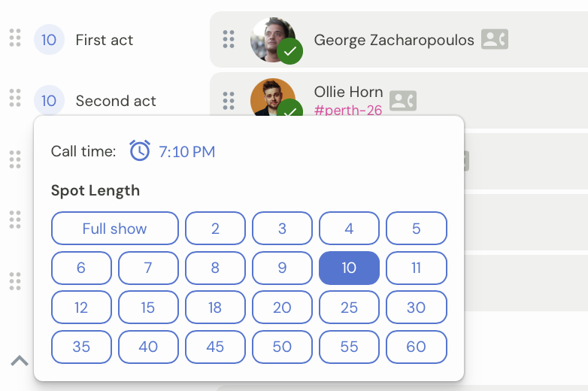Image resolution: width=588 pixels, height=391 pixels.
Task: Grab the drag handle beside Second act
Action: (x=15, y=98)
